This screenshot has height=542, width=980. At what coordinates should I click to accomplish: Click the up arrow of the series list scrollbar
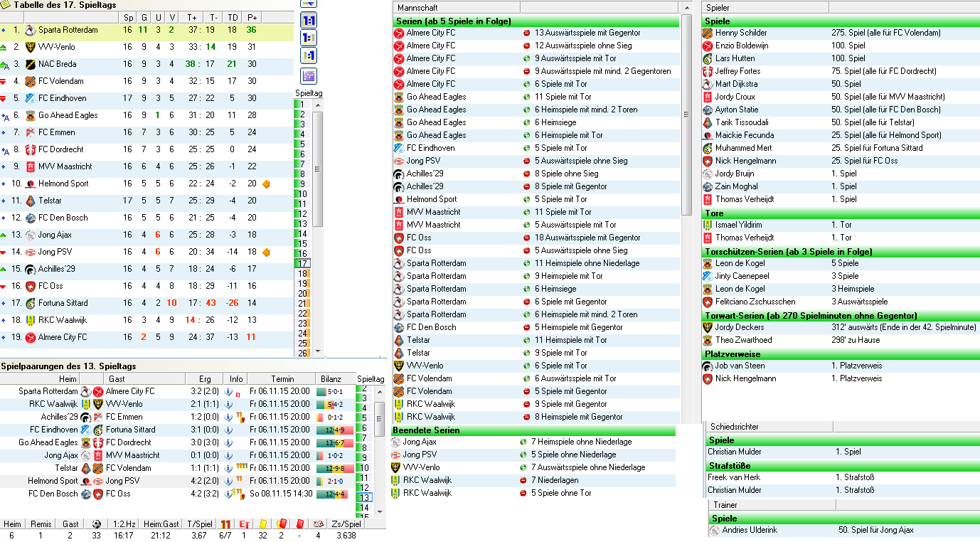pyautogui.click(x=686, y=7)
